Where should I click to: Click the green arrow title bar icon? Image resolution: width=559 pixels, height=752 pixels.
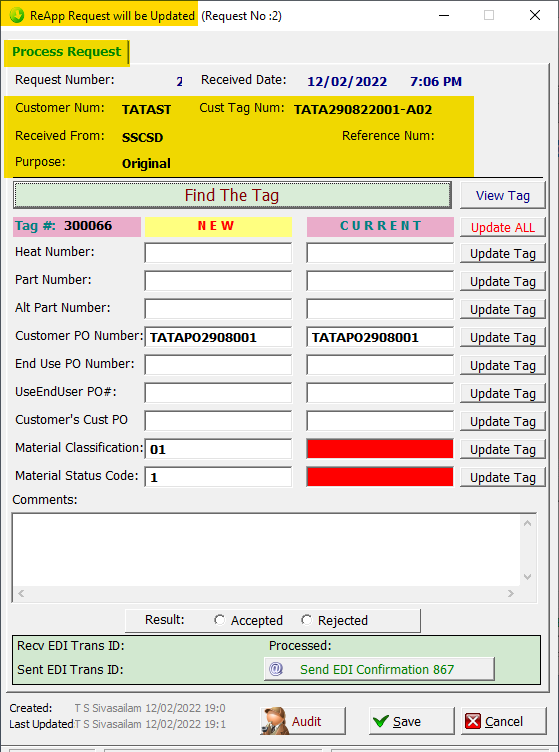(17, 15)
